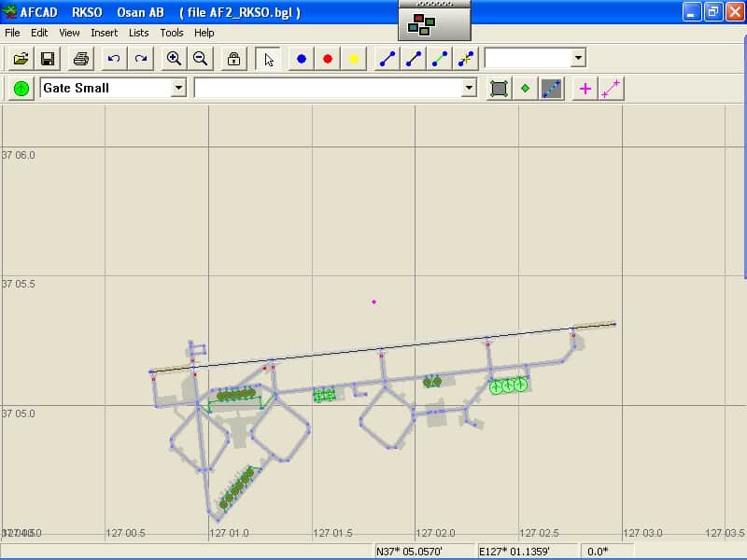747x560 pixels.
Task: Open the empty dropdown on top toolbar
Action: (x=578, y=58)
